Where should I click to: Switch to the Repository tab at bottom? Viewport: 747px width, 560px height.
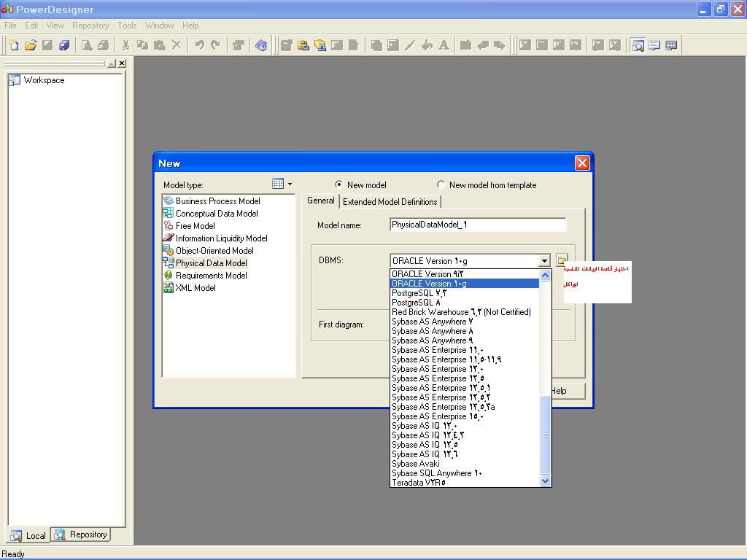(81, 535)
